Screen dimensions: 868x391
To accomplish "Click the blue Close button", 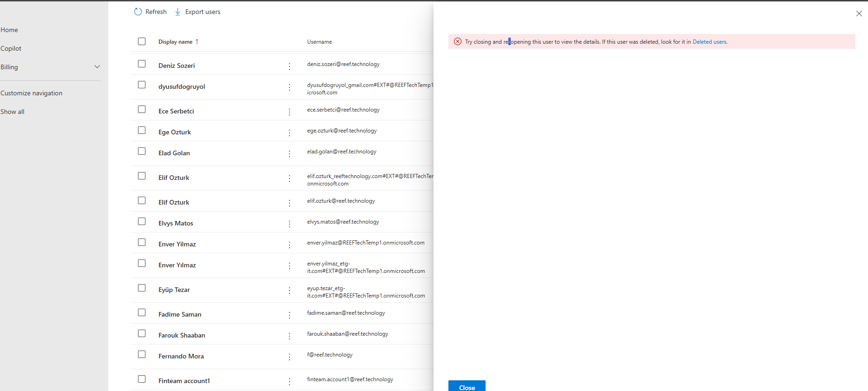I will click(x=467, y=386).
